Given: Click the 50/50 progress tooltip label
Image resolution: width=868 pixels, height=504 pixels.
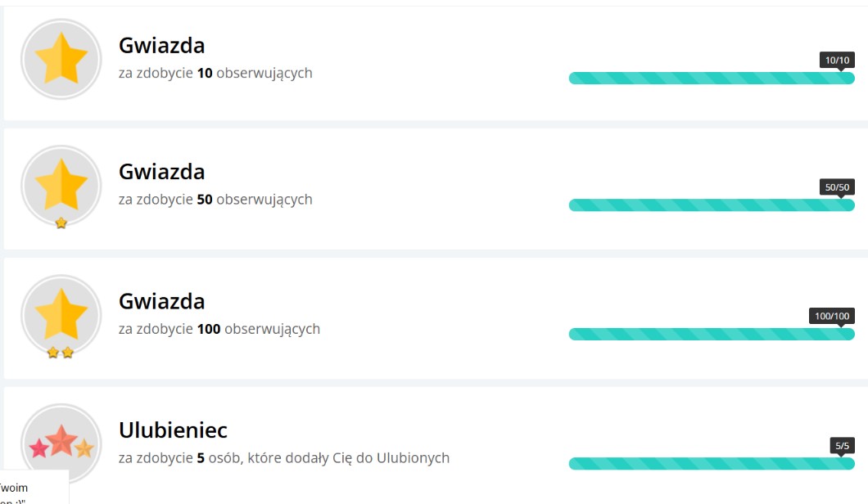Looking at the screenshot, I should [837, 187].
